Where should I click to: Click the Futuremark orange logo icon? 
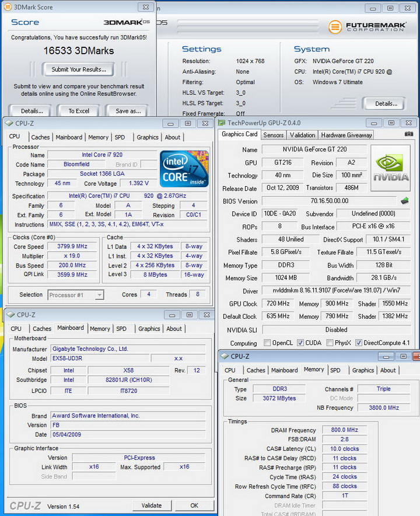[335, 27]
